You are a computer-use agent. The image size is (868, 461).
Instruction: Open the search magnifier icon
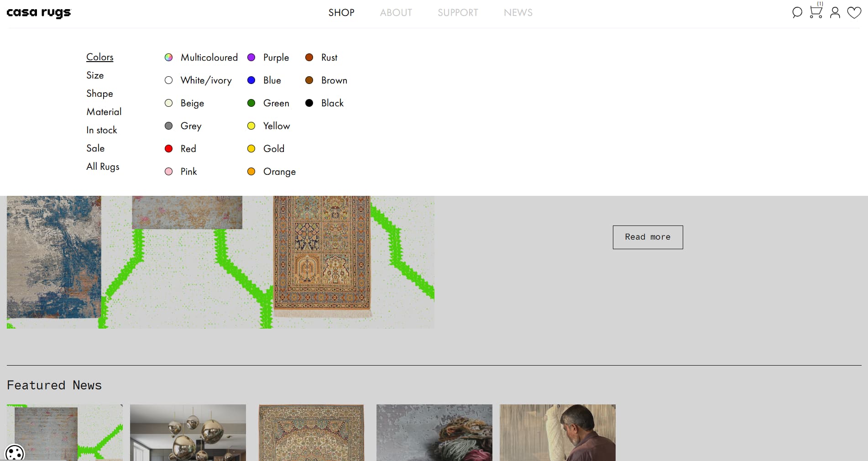797,12
